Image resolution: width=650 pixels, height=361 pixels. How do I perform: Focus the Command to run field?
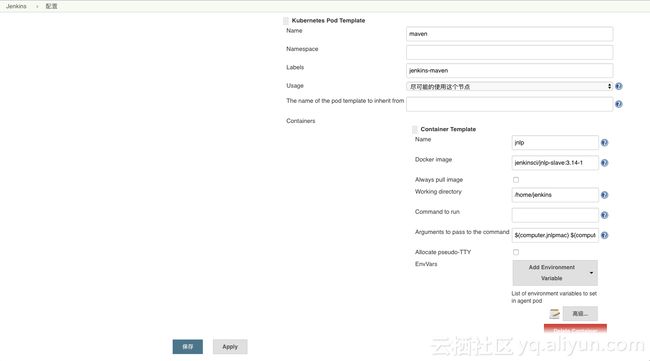pos(555,215)
